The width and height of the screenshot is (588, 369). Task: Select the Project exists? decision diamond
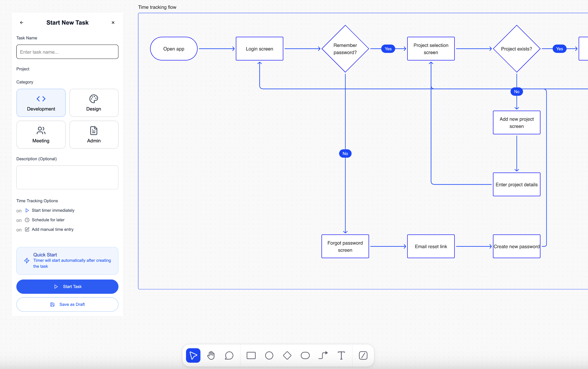517,49
